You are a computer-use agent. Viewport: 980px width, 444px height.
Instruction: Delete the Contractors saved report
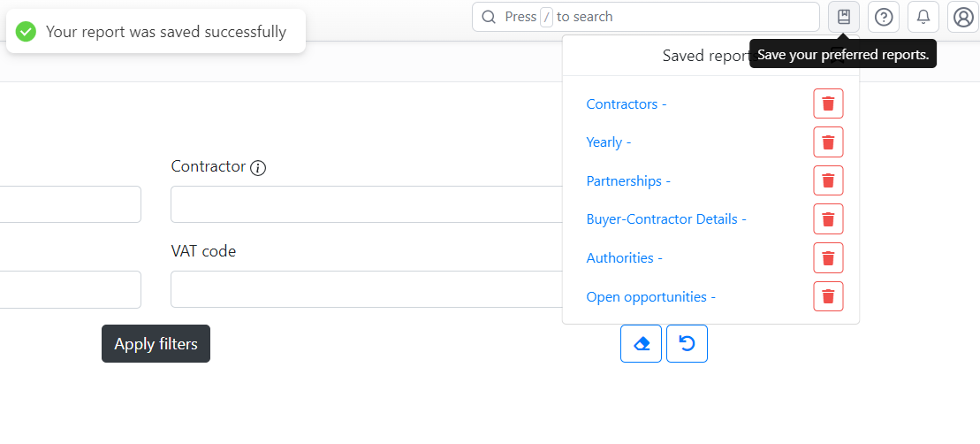click(x=828, y=103)
